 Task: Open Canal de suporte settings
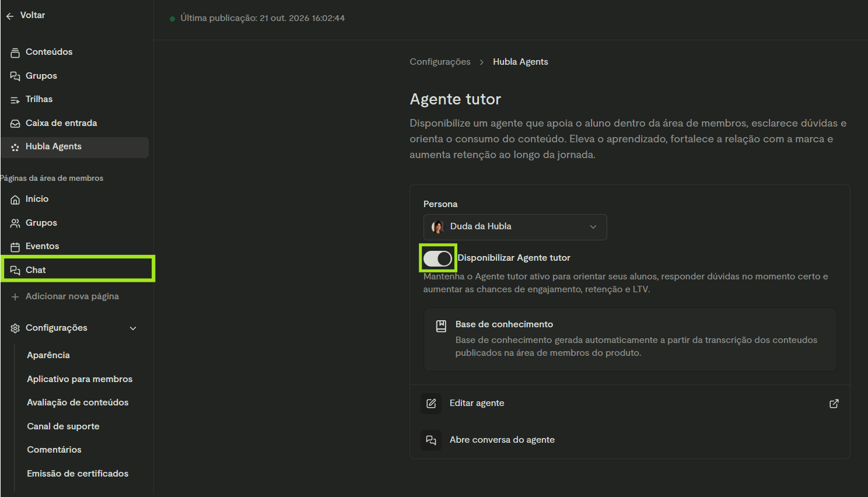tap(63, 426)
